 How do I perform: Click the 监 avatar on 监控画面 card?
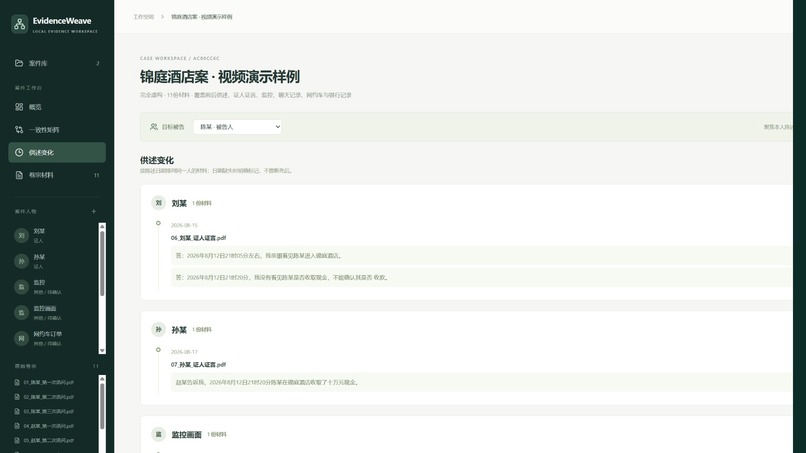point(158,434)
